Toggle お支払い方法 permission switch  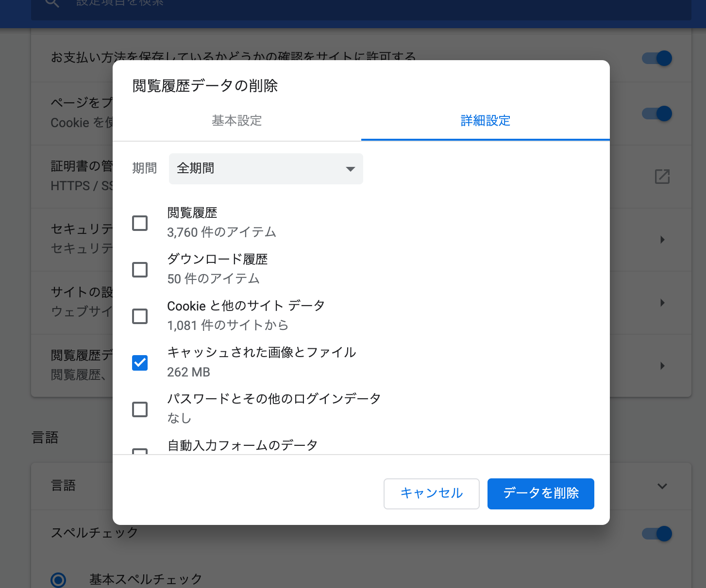(x=657, y=58)
